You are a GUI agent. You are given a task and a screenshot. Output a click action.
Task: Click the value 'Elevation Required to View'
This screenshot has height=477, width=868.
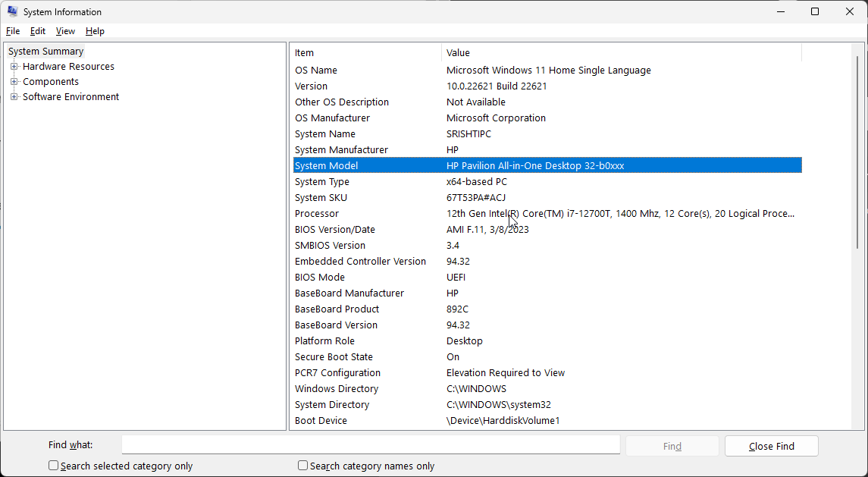point(506,373)
